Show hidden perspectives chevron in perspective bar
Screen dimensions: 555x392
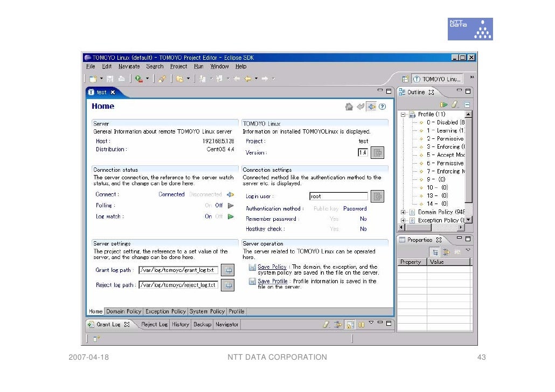472,77
